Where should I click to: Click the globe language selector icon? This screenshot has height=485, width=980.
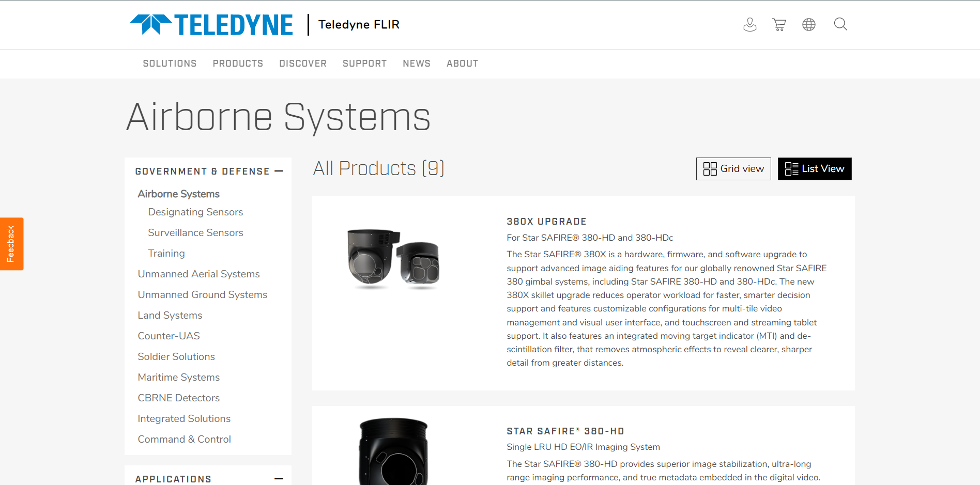(x=809, y=24)
